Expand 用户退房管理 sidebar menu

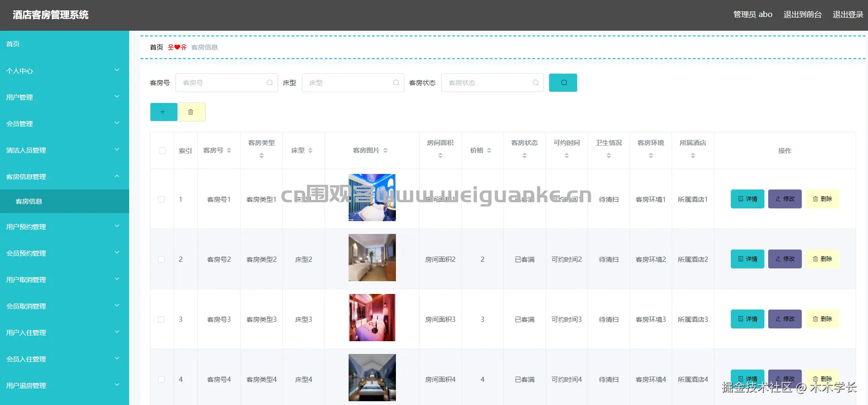click(64, 385)
